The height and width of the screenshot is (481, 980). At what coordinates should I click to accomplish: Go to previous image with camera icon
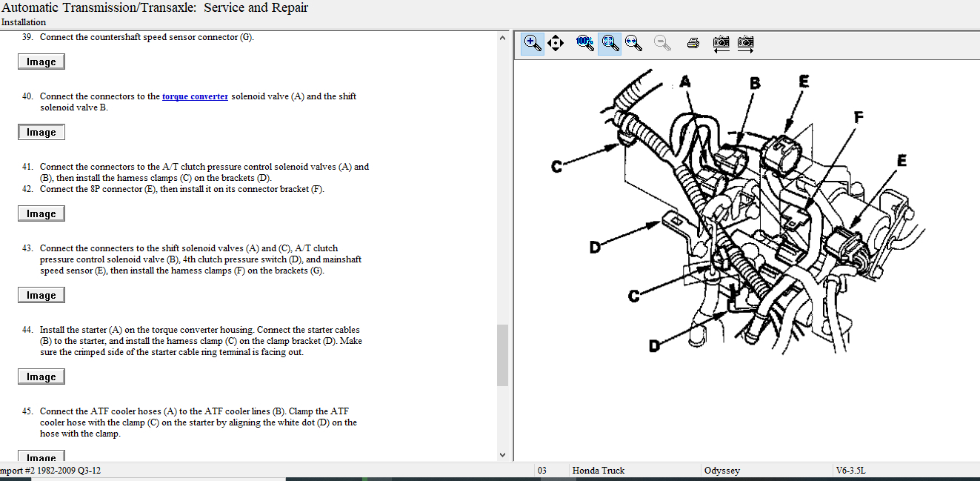[721, 43]
